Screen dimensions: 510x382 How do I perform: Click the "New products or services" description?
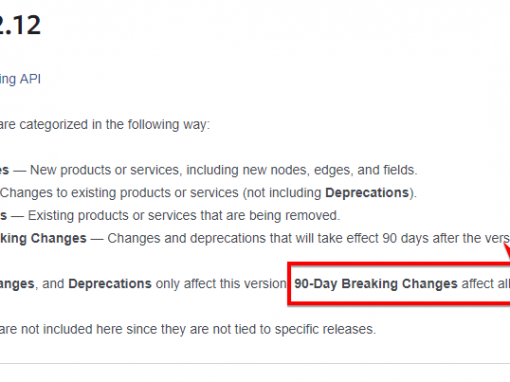point(106,170)
